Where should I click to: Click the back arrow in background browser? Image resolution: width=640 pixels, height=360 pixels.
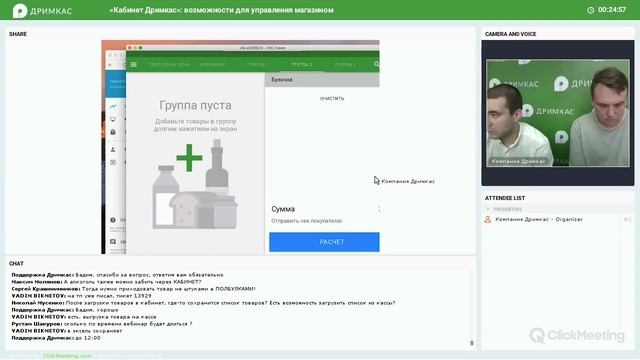pos(110,65)
